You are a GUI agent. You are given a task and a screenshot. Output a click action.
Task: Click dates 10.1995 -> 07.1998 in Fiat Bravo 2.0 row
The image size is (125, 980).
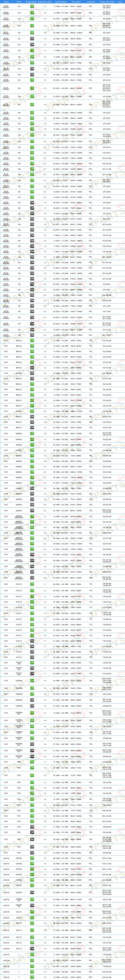coord(61,411)
